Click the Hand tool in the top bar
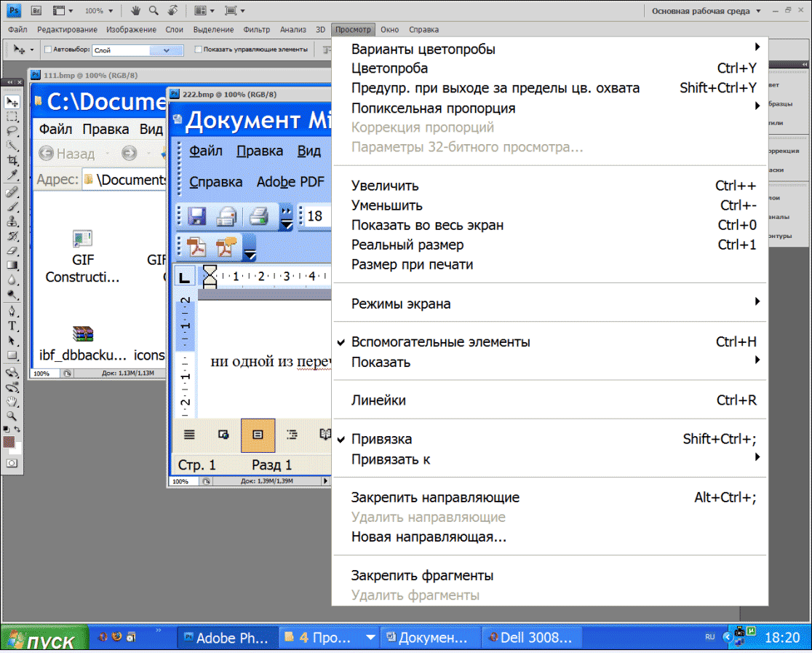The image size is (812, 653). coord(135,11)
